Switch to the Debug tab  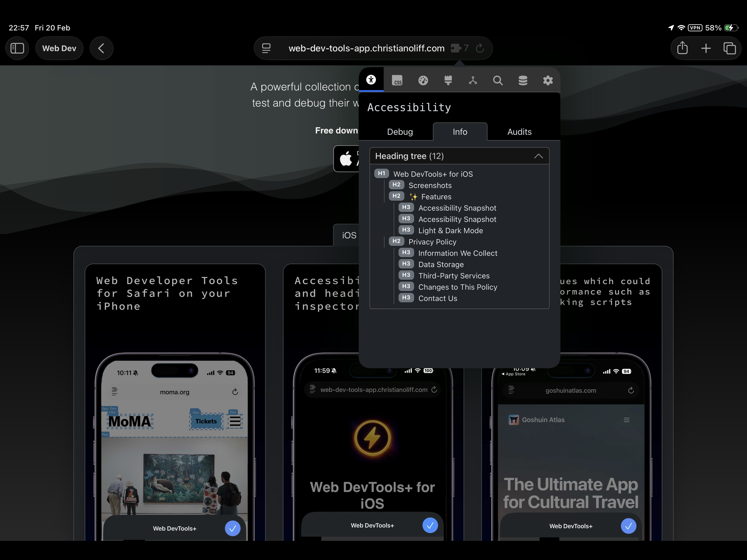(400, 132)
